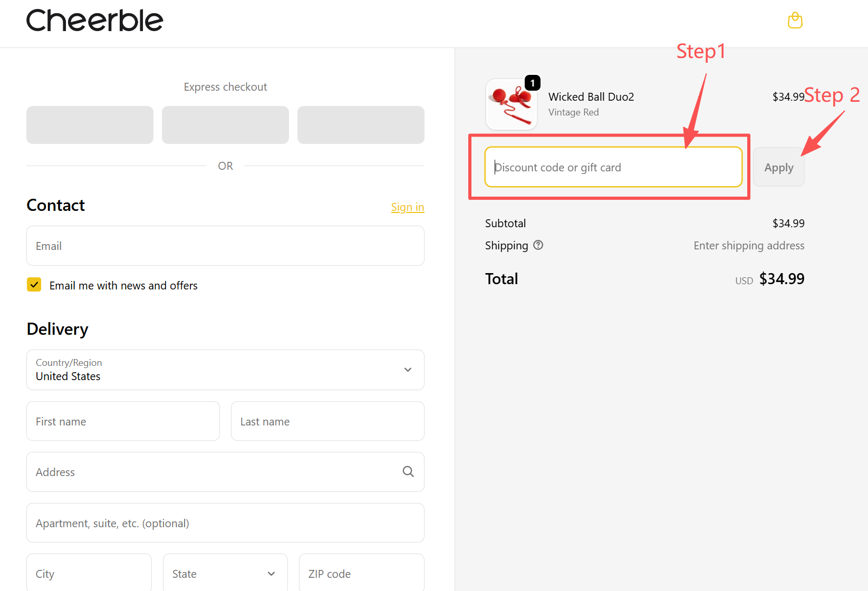
Task: Select the Last name field
Action: tap(327, 421)
